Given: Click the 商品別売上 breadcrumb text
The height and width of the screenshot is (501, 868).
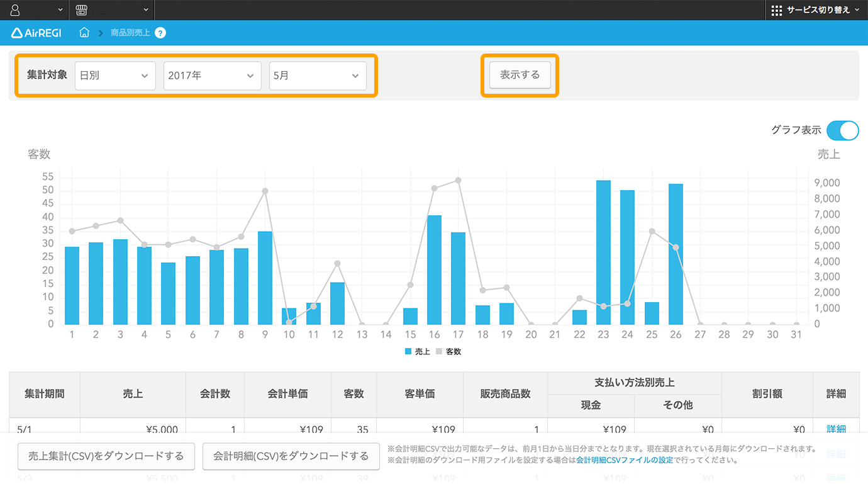Looking at the screenshot, I should click(x=130, y=33).
